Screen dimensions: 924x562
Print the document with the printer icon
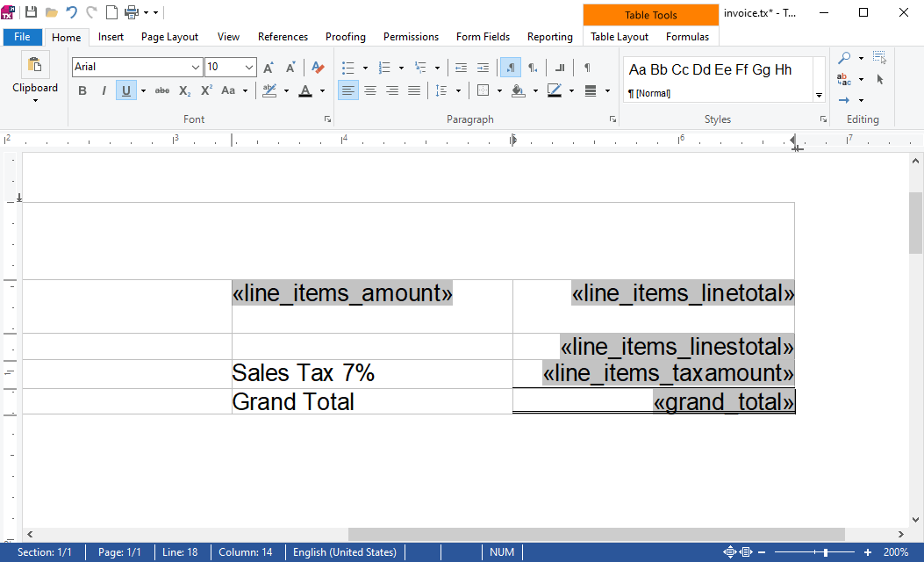pos(132,11)
